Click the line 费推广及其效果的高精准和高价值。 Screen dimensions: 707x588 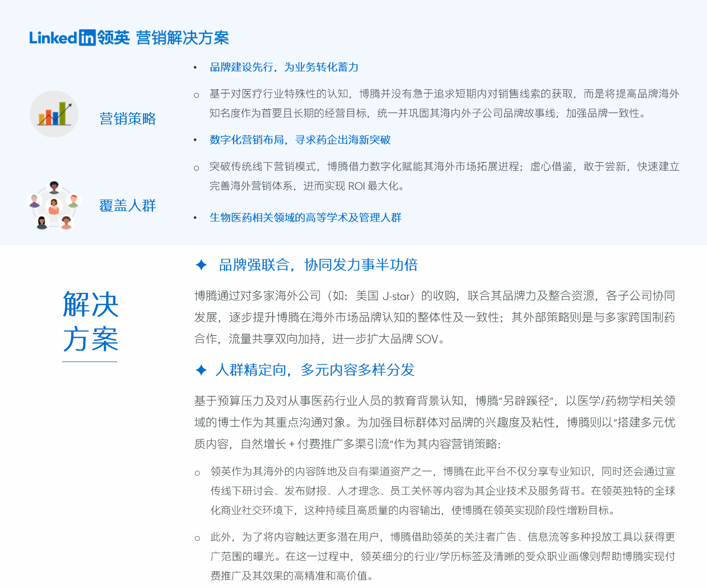(292, 576)
